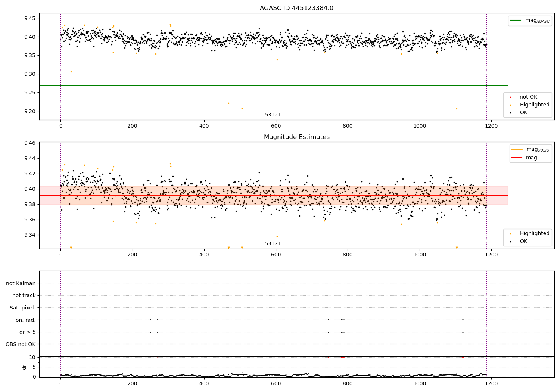Click the 'Ion. rad.' axis label
This screenshot has height=392, width=560.
25,320
